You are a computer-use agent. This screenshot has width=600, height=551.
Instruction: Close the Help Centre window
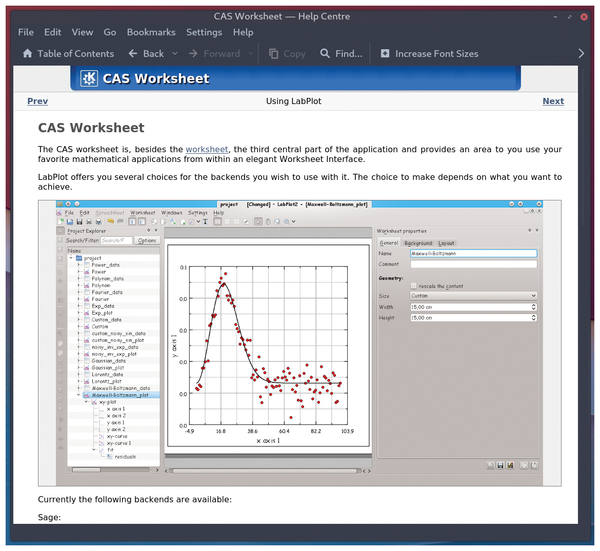click(584, 17)
